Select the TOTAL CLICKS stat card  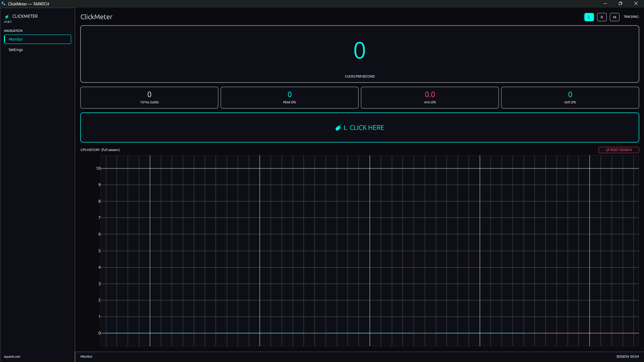pos(149,98)
